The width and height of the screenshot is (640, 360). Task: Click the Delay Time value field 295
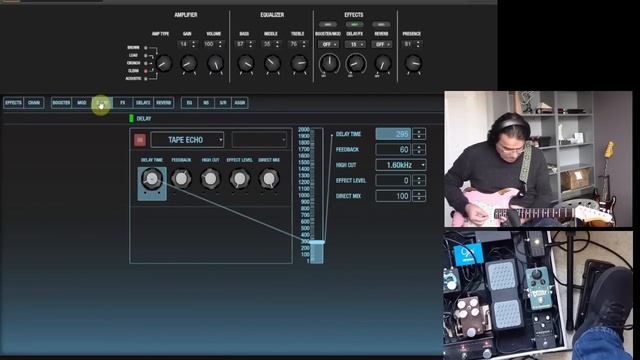click(393, 134)
